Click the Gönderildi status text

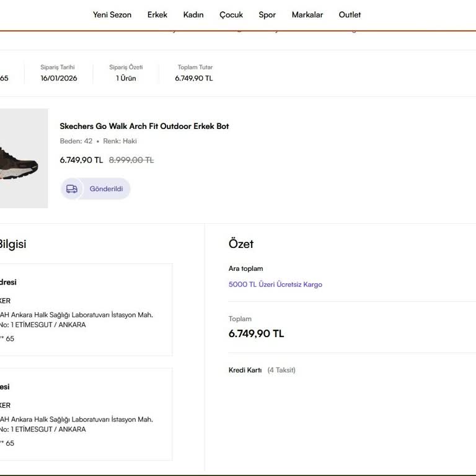(106, 189)
